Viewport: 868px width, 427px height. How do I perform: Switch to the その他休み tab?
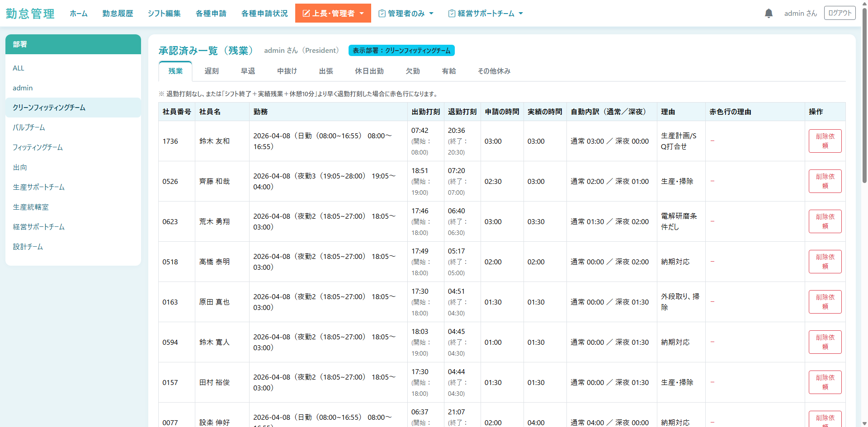tap(494, 71)
